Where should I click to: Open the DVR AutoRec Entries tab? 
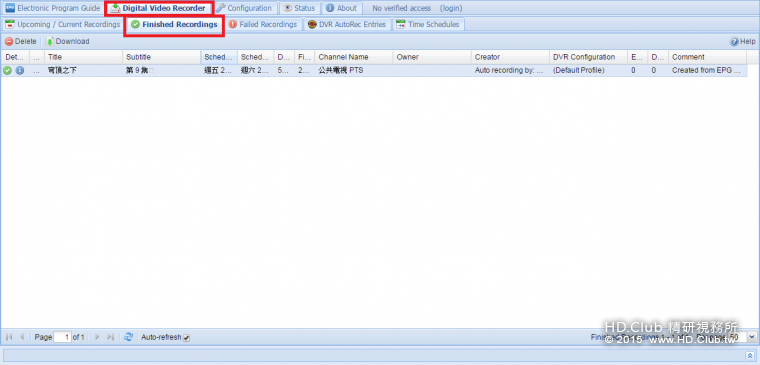pyautogui.click(x=347, y=24)
